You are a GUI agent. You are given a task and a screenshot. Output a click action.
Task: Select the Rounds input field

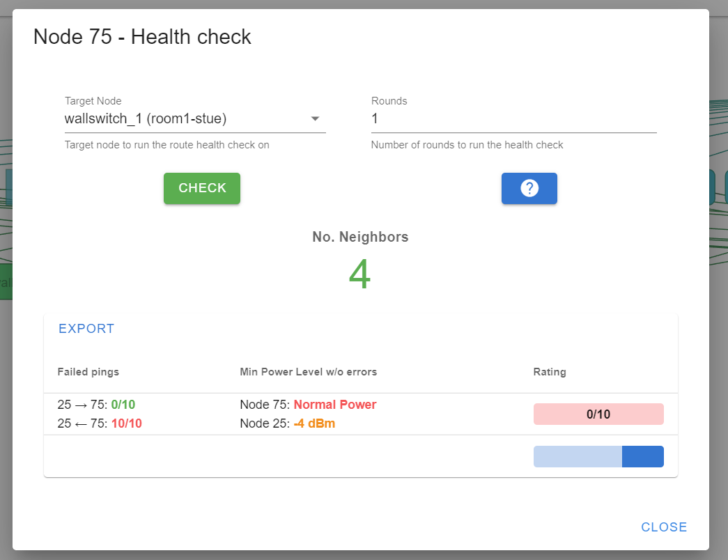[513, 118]
